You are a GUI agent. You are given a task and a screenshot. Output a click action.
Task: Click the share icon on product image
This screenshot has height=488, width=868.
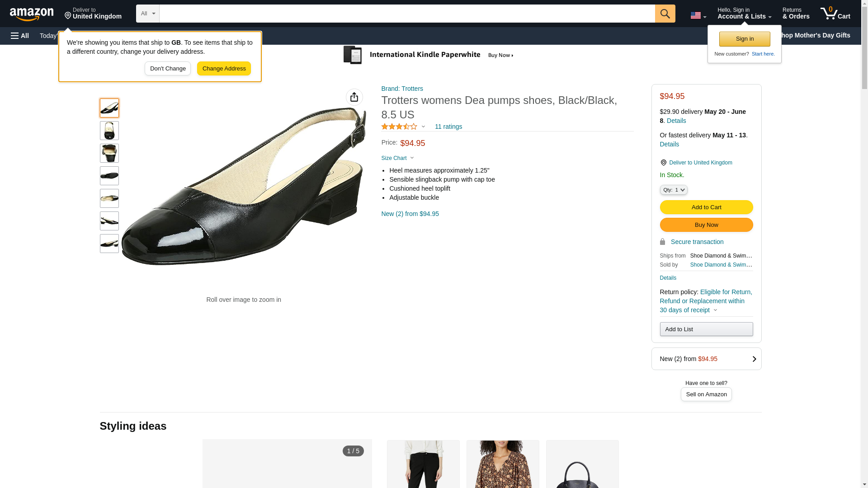[x=354, y=97]
